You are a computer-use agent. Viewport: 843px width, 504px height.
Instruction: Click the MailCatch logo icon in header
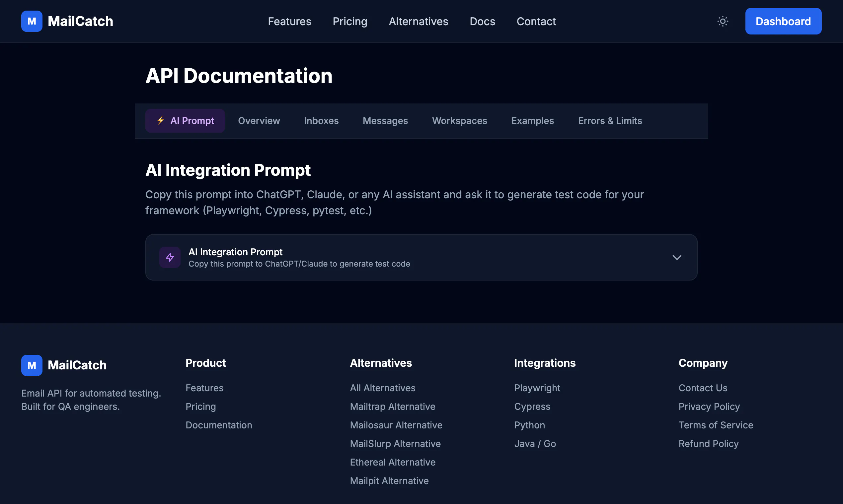coord(32,21)
